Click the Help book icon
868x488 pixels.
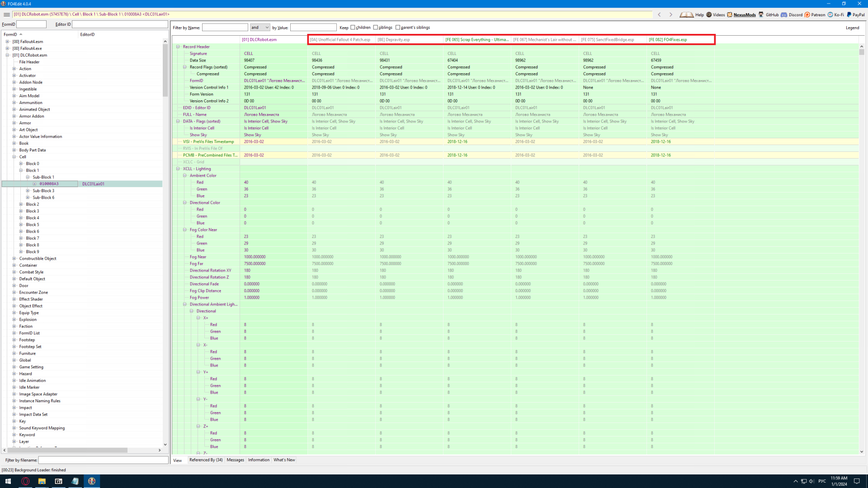point(686,14)
